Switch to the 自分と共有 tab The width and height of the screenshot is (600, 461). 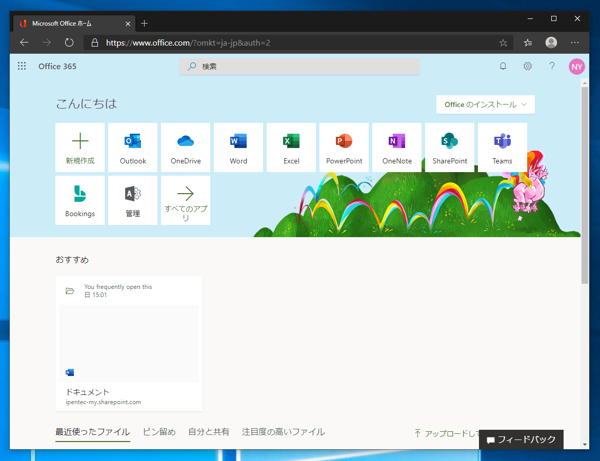click(209, 432)
